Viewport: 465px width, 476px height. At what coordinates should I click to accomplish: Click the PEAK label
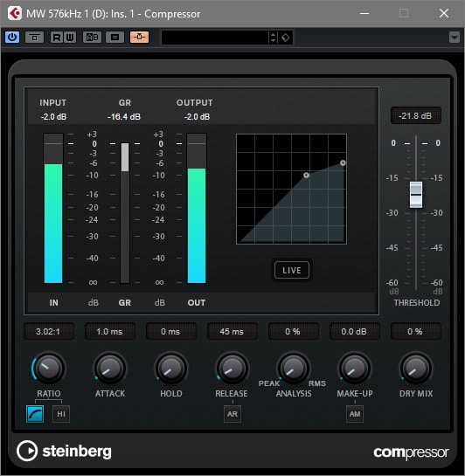coord(269,383)
